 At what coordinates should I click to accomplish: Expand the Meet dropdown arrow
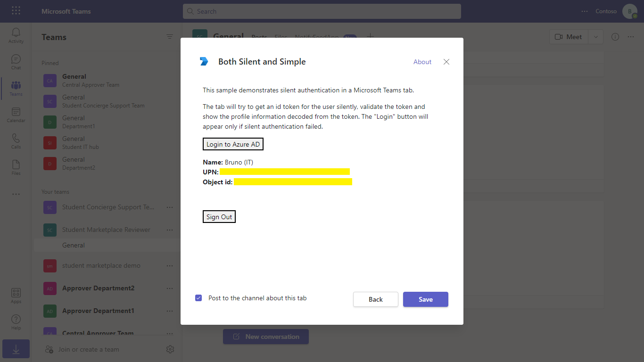pos(596,37)
